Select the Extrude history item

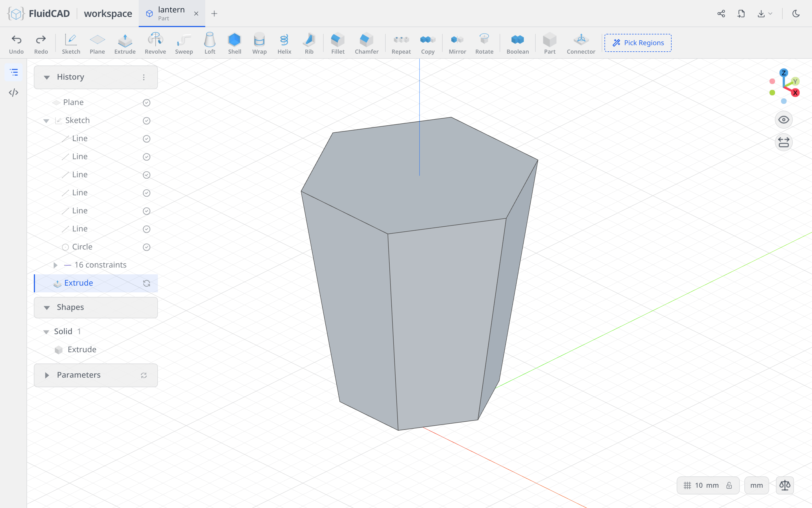click(96, 283)
